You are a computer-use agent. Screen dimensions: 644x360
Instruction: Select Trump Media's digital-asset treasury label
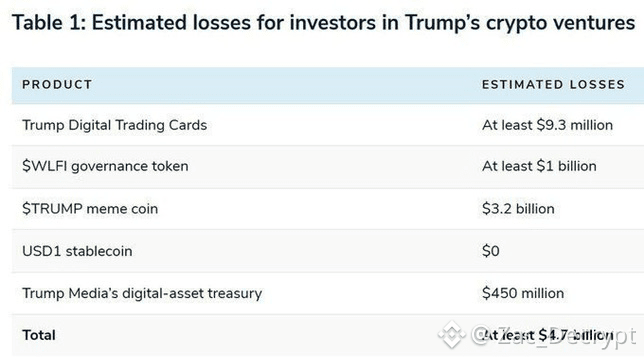point(142,294)
